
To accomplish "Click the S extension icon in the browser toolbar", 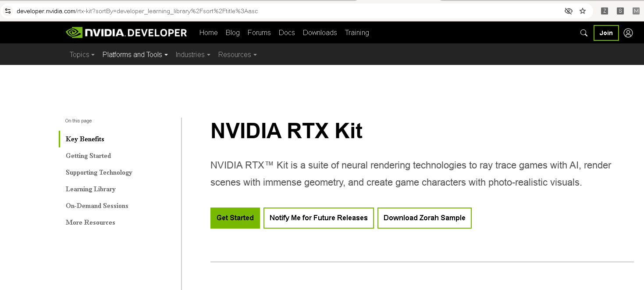I will [620, 11].
